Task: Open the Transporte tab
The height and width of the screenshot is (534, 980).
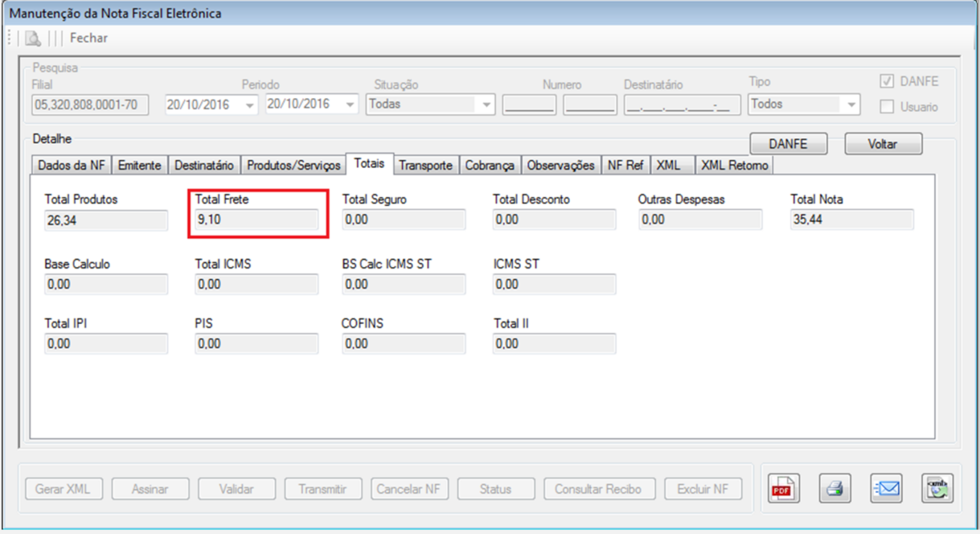Action: click(426, 165)
